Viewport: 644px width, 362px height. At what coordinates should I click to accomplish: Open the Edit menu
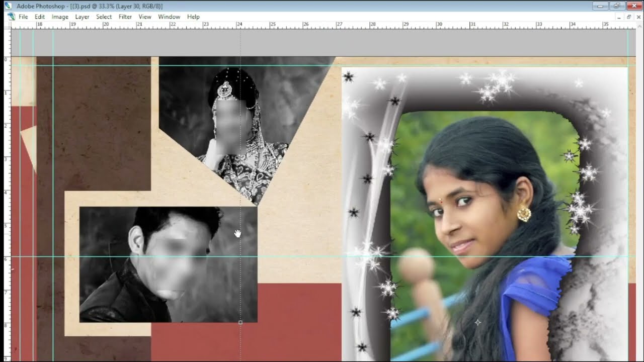click(40, 17)
